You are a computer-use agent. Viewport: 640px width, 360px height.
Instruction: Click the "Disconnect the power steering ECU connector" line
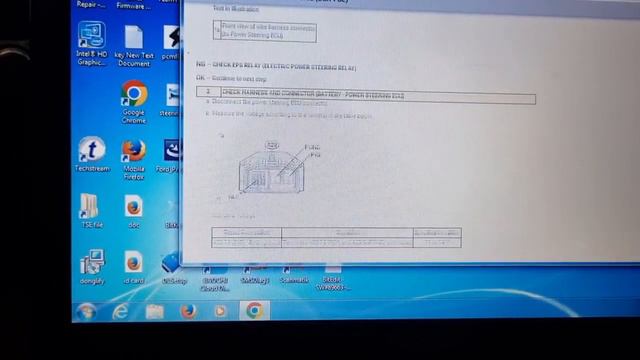click(x=269, y=103)
